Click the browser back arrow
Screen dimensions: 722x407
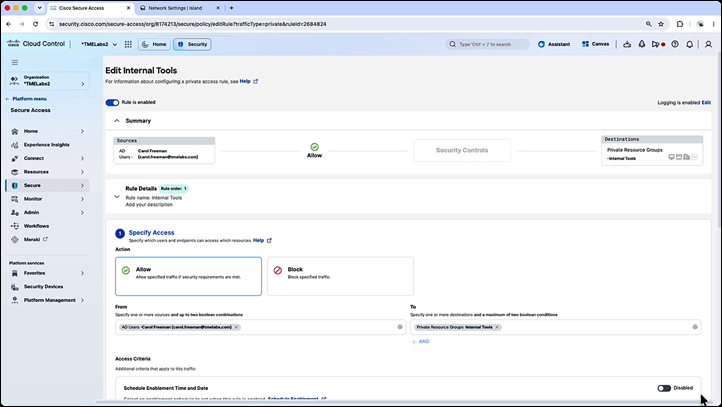tap(9, 24)
